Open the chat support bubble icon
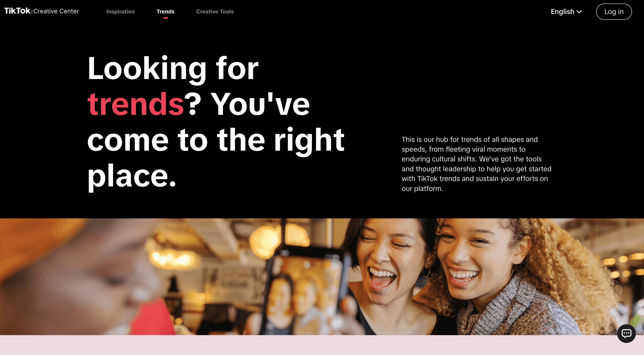644x355 pixels. click(626, 333)
